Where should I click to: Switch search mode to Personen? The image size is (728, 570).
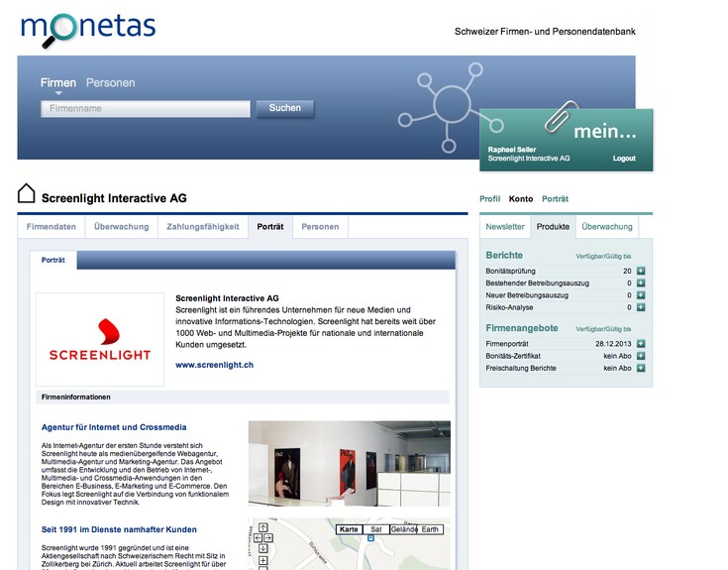point(111,83)
